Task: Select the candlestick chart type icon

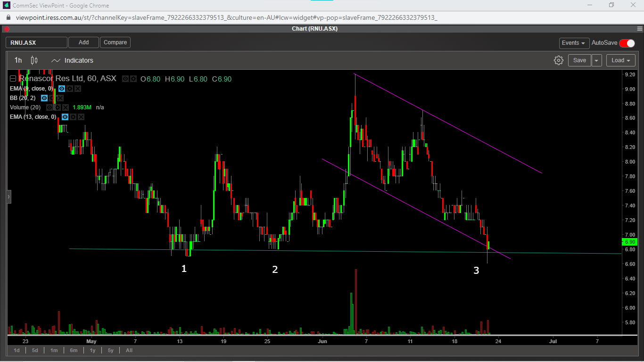Action: (x=34, y=60)
